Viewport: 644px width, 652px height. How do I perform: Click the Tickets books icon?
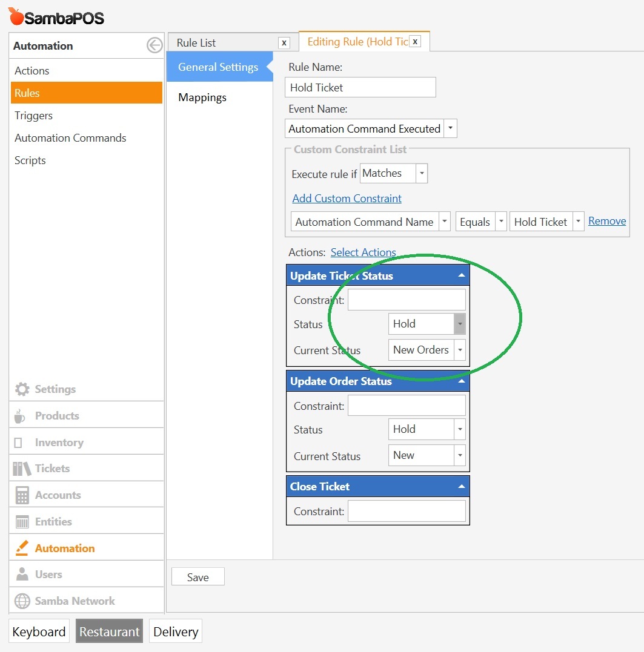coord(22,469)
